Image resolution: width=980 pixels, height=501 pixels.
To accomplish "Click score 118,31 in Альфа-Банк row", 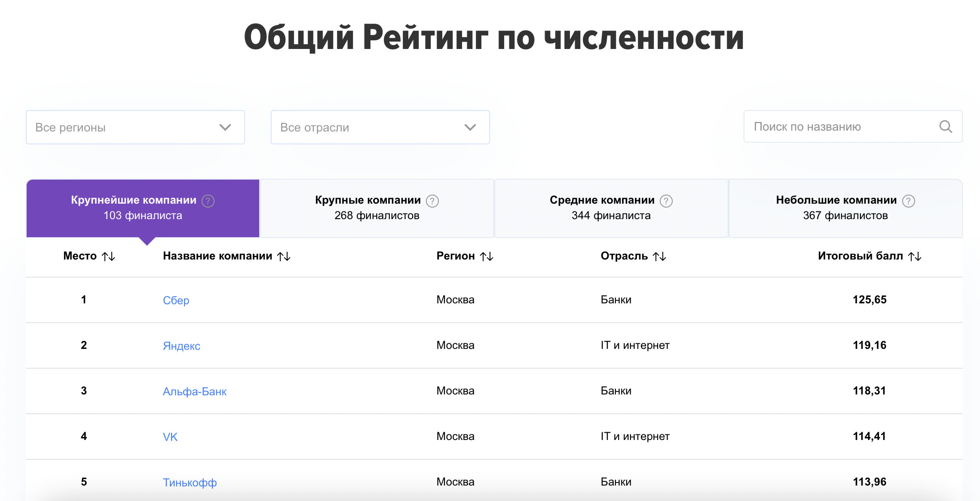I will coord(870,391).
